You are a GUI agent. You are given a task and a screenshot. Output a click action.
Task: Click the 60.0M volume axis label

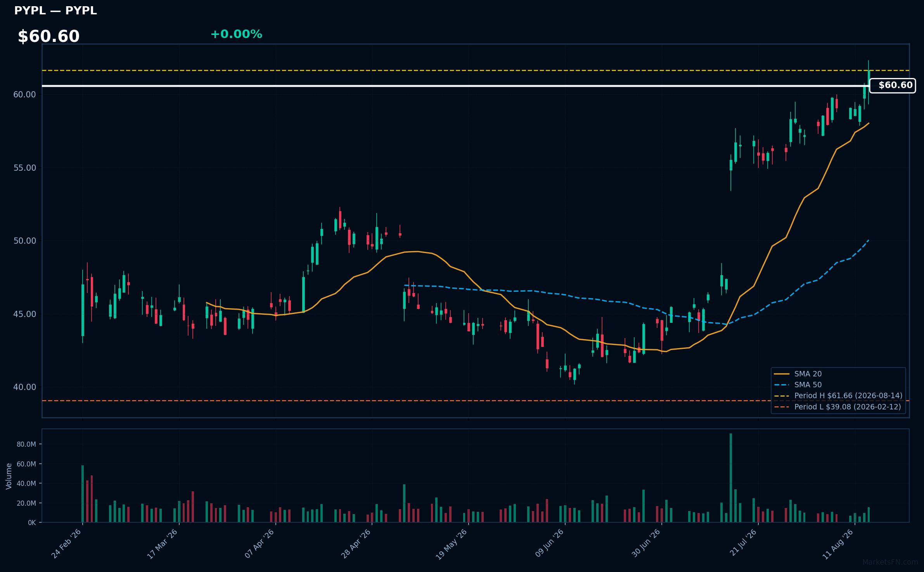pyautogui.click(x=26, y=464)
